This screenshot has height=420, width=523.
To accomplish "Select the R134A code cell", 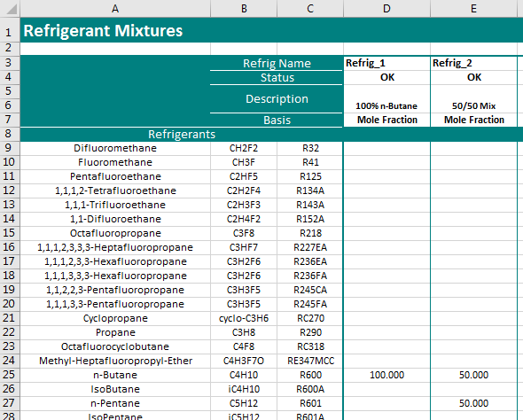I will click(310, 191).
